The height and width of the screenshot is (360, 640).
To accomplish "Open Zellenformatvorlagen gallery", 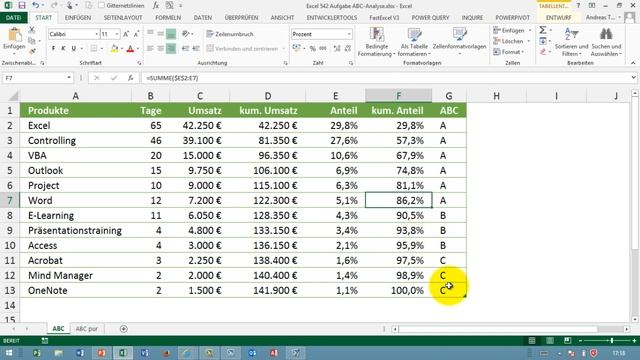I will [x=459, y=42].
